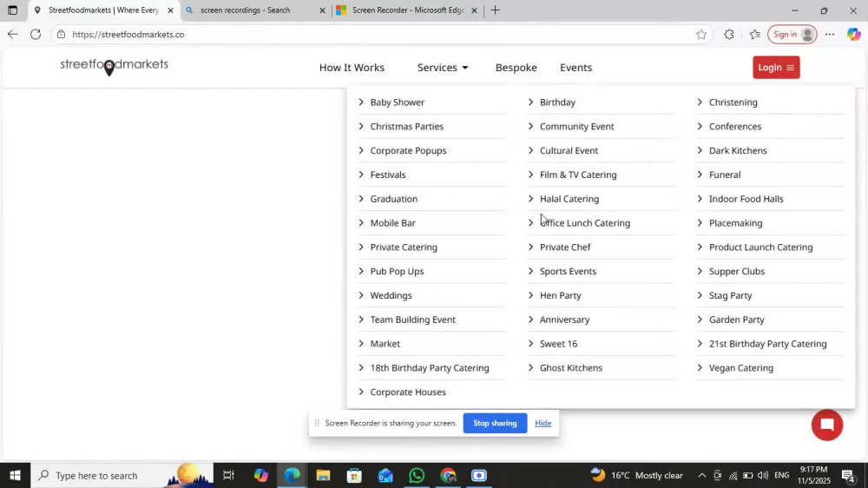The width and height of the screenshot is (868, 488).
Task: Open Microsoft Store from taskbar
Action: click(x=354, y=475)
